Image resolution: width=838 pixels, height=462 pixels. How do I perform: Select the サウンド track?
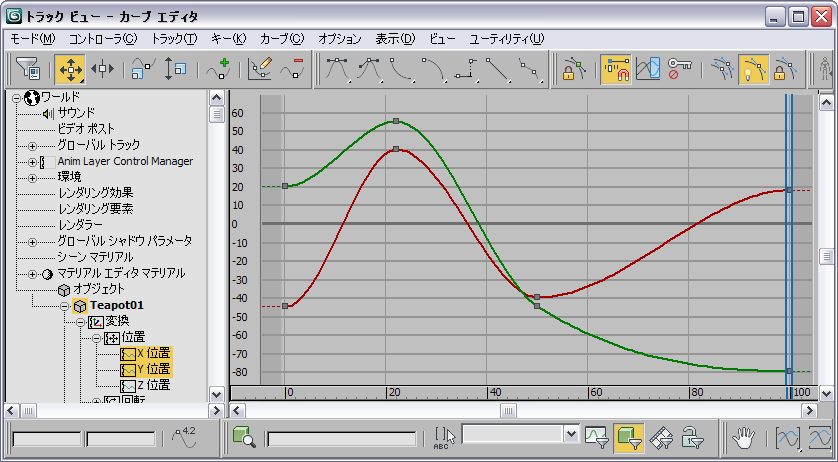(x=76, y=113)
